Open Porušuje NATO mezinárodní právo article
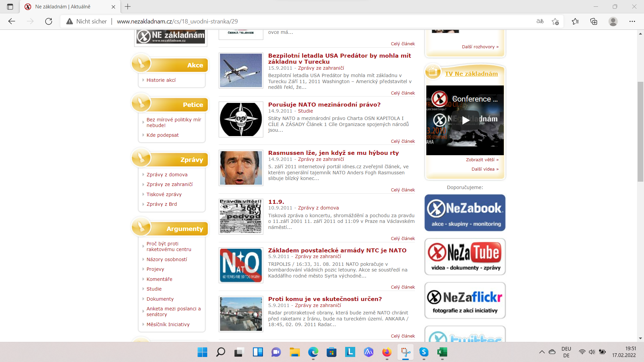Viewport: 644px width, 362px height. [324, 105]
